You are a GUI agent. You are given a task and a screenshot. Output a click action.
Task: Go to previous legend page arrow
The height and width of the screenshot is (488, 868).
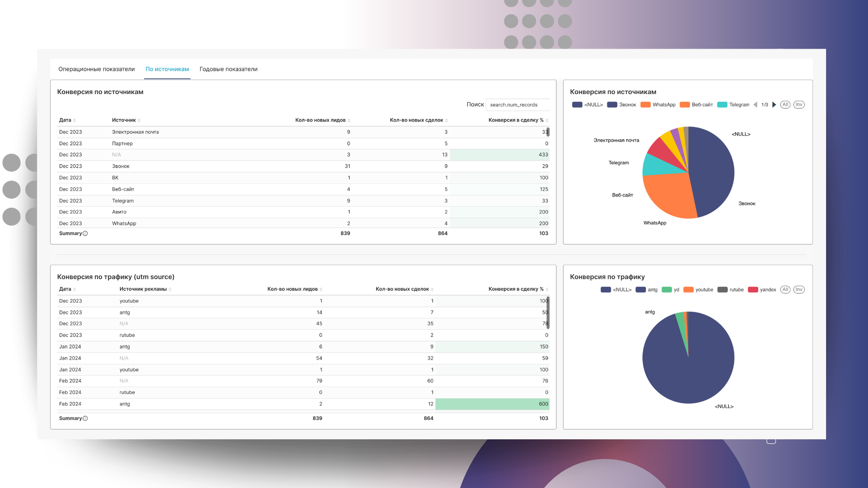point(755,105)
